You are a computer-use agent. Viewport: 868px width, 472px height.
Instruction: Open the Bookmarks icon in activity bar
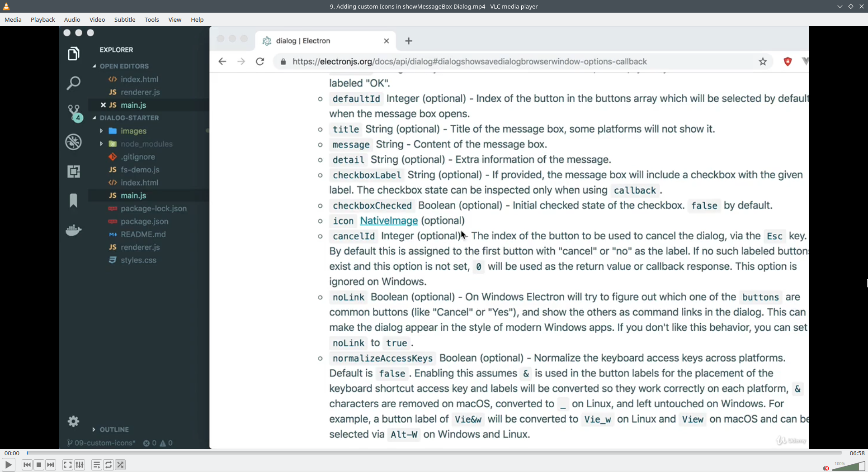pyautogui.click(x=73, y=200)
